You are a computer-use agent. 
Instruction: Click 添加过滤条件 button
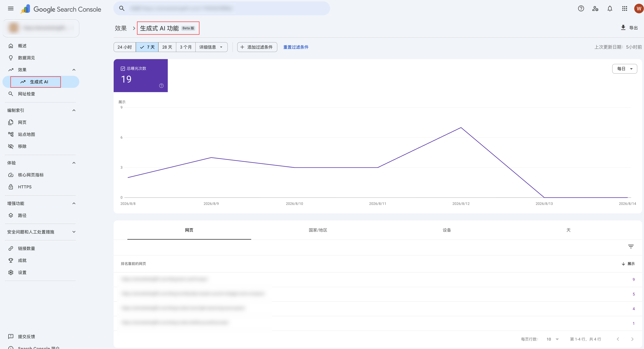[257, 47]
